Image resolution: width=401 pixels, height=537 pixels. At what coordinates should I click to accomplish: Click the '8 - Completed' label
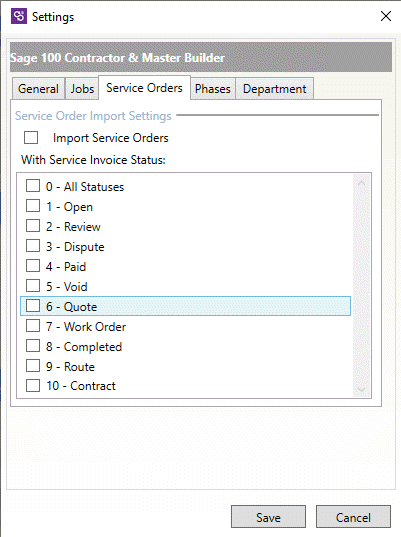coord(84,347)
